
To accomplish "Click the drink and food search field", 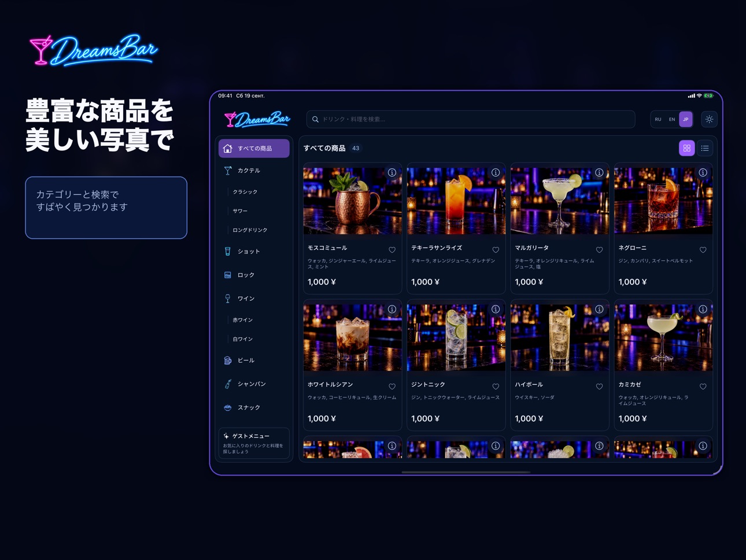I will 471,119.
